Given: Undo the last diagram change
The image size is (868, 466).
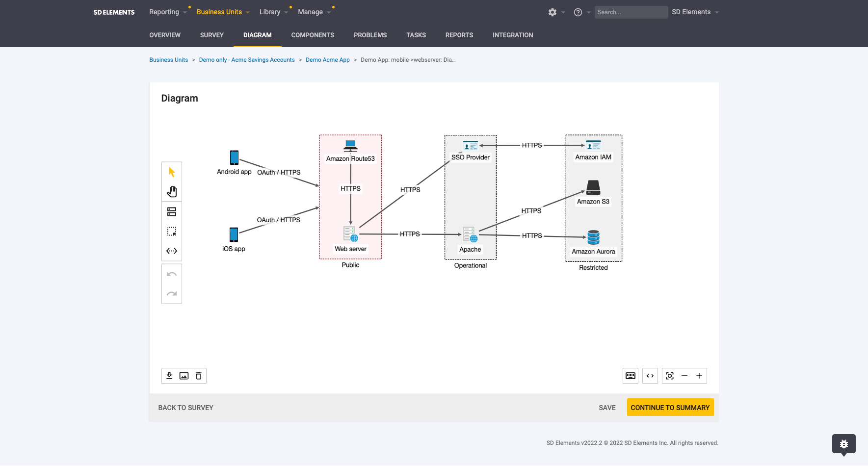Looking at the screenshot, I should pos(172,274).
